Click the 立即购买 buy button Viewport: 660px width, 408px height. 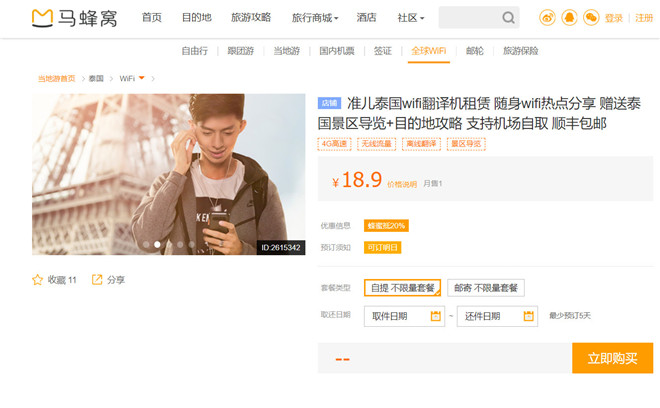click(612, 358)
